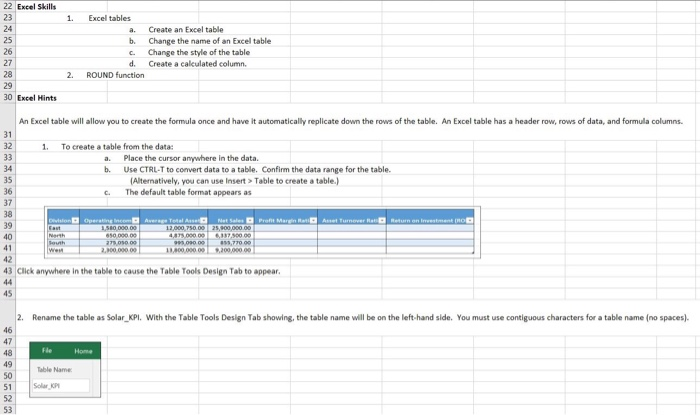Click the 'Click anywhere in the table' instruction

click(x=149, y=271)
